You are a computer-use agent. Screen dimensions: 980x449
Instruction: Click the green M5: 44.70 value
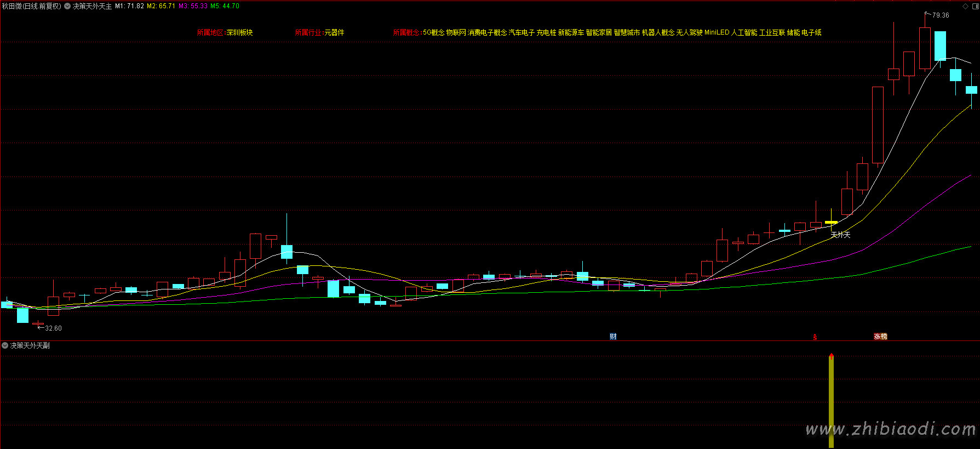pos(225,6)
